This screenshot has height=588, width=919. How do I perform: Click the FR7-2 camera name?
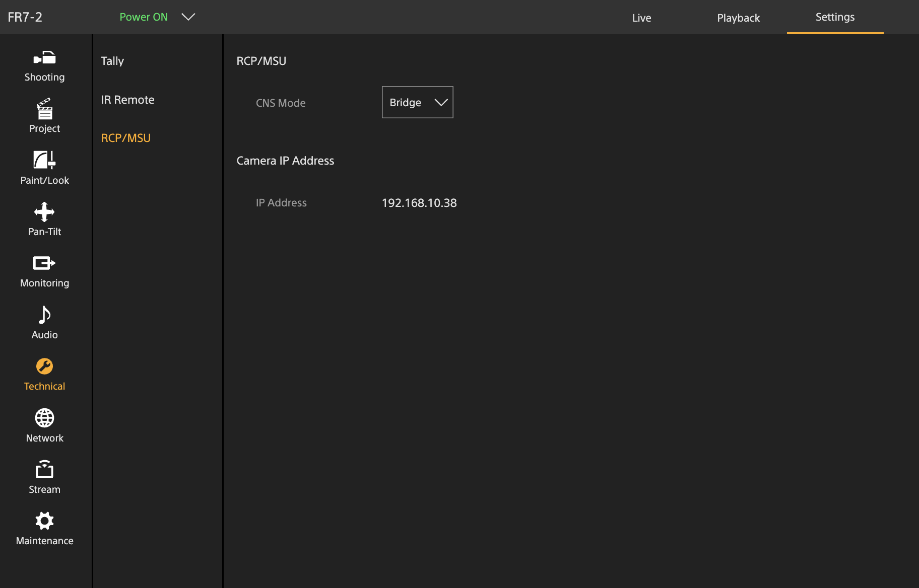coord(25,17)
